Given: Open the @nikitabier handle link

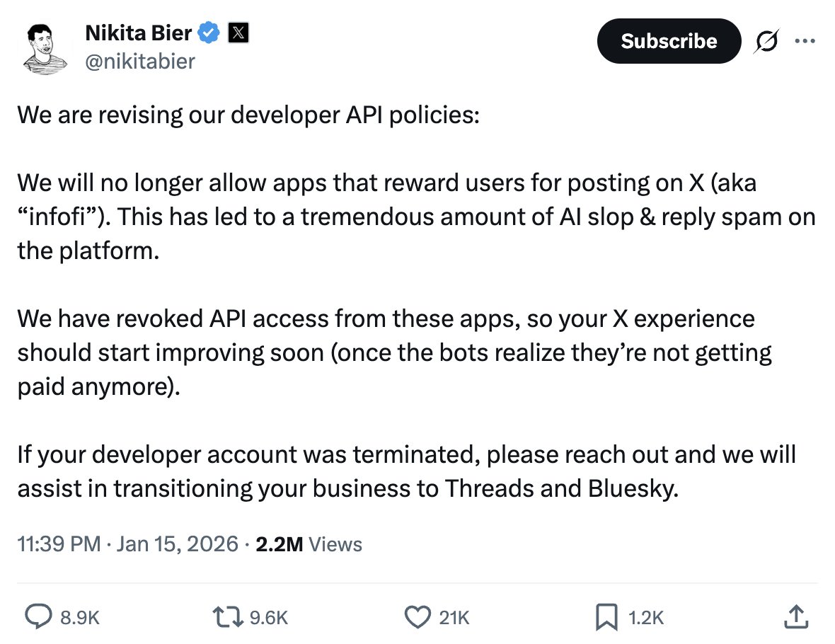Looking at the screenshot, I should [139, 62].
